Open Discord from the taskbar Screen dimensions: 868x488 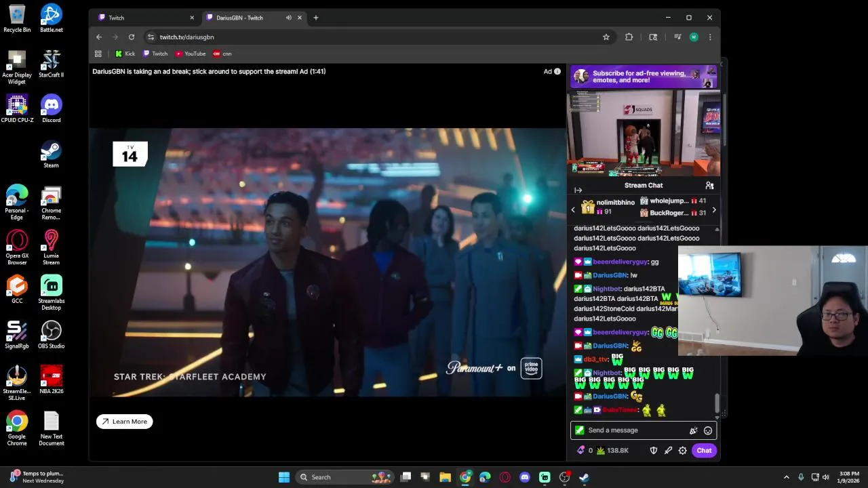click(x=525, y=477)
